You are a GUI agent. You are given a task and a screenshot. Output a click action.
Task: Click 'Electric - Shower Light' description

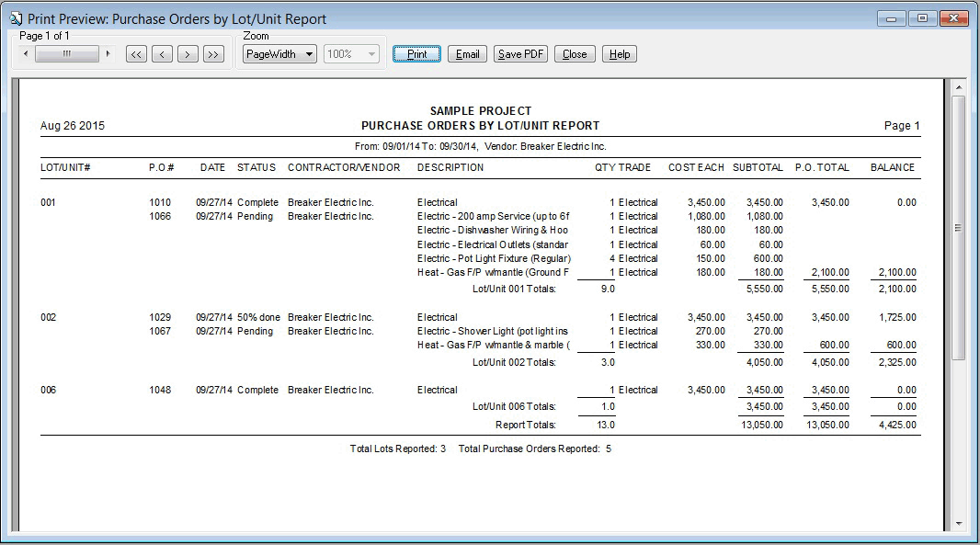(x=493, y=331)
